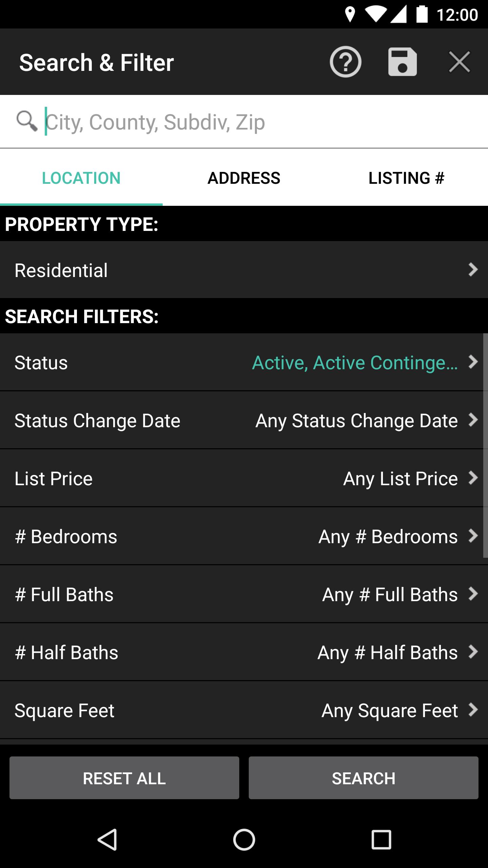Tap the RESET ALL button
The image size is (488, 868).
(124, 778)
